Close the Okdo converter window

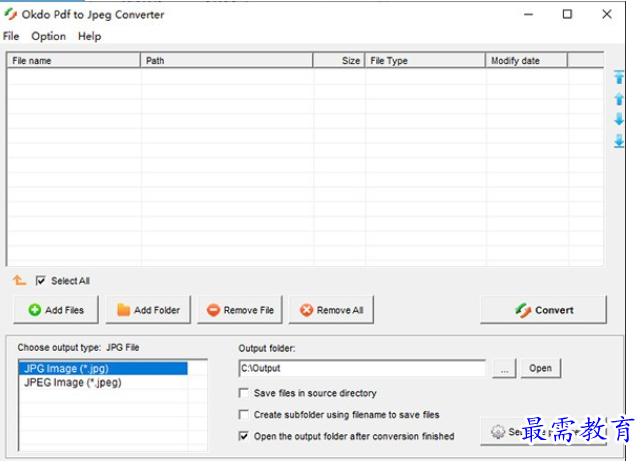click(607, 14)
